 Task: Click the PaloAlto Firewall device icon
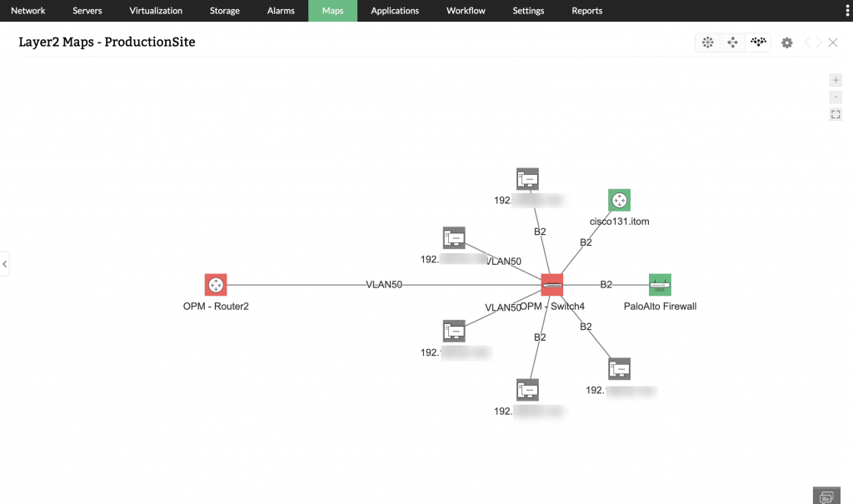click(660, 285)
